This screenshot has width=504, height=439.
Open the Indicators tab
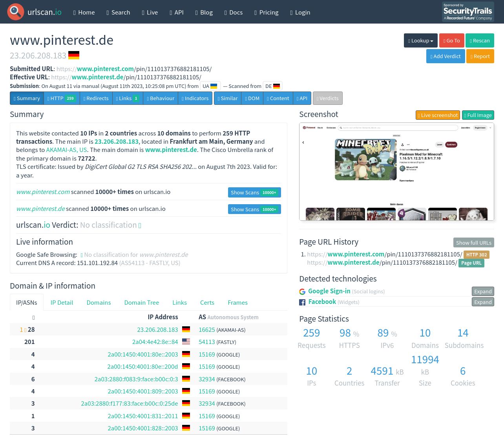click(195, 98)
